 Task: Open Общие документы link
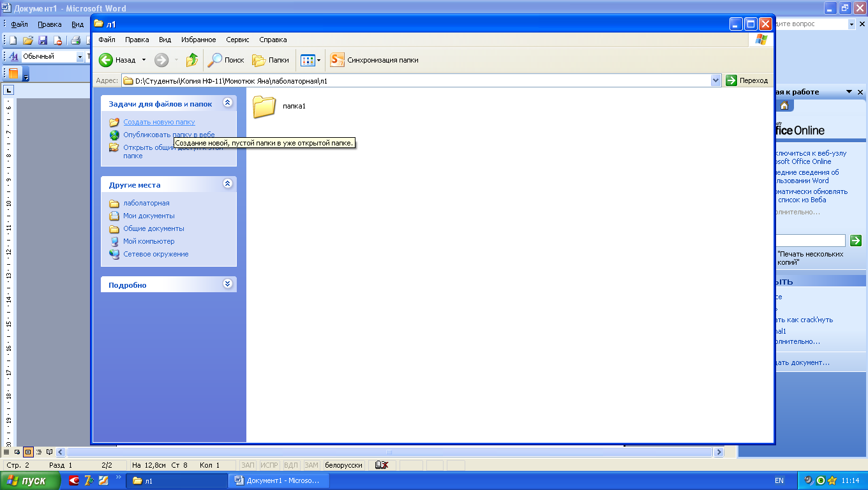point(154,228)
